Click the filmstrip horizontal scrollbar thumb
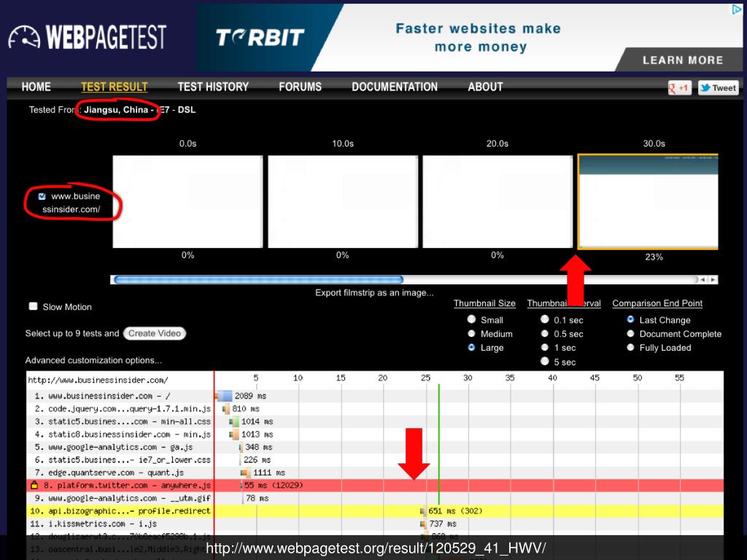This screenshot has height=560, width=747. pos(259,279)
